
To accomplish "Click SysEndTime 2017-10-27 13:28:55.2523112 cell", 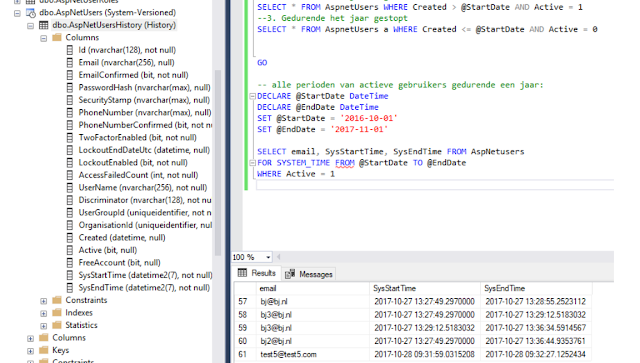I will (536, 302).
